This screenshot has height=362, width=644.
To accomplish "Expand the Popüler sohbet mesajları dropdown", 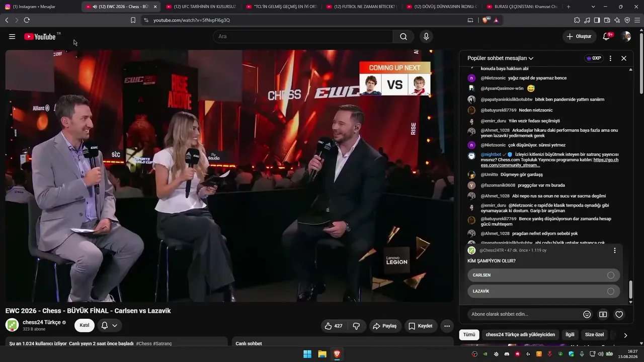I will click(500, 58).
